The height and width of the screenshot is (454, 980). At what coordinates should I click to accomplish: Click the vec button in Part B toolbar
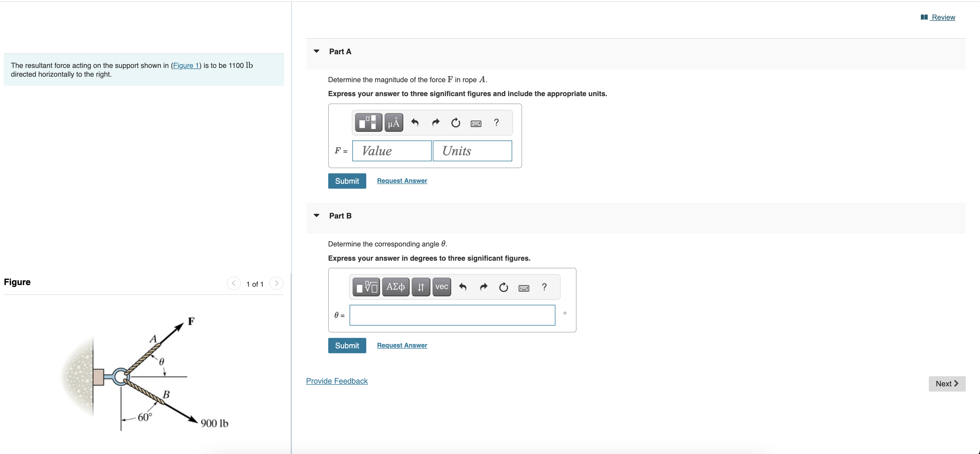point(441,287)
